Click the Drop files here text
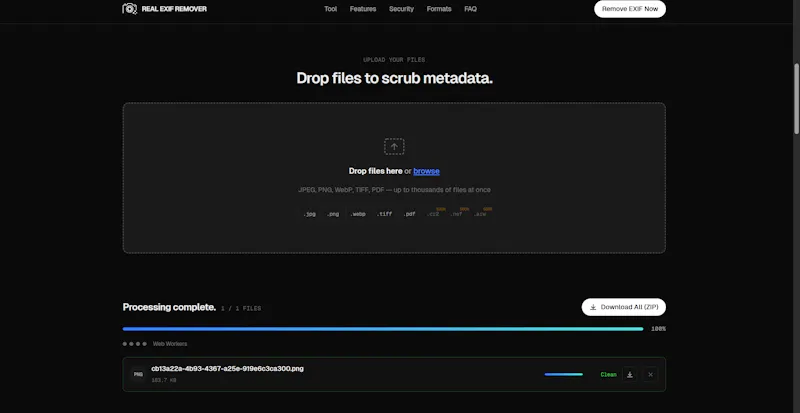The height and width of the screenshot is (413, 800). tap(376, 171)
